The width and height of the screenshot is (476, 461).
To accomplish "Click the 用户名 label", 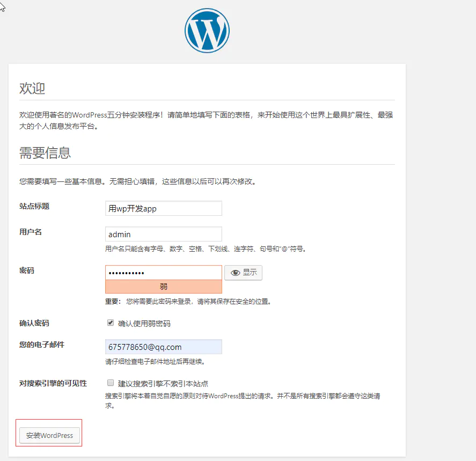I will click(31, 232).
